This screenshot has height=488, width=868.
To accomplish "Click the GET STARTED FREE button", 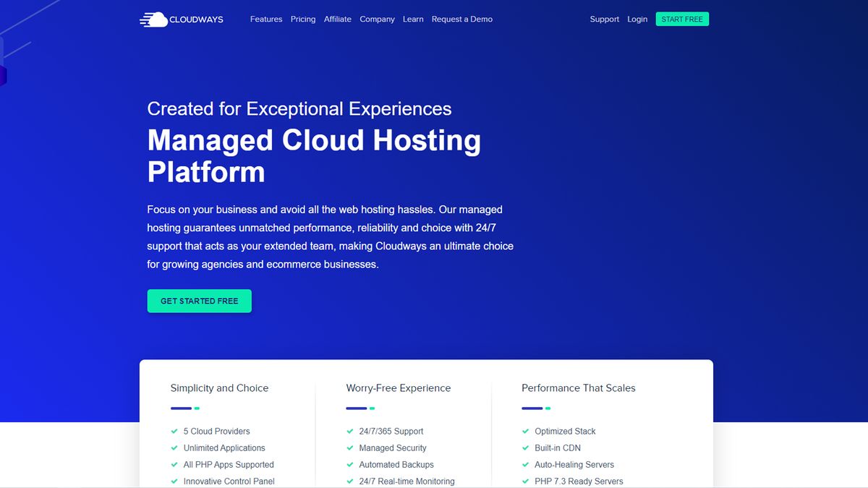I will click(199, 301).
